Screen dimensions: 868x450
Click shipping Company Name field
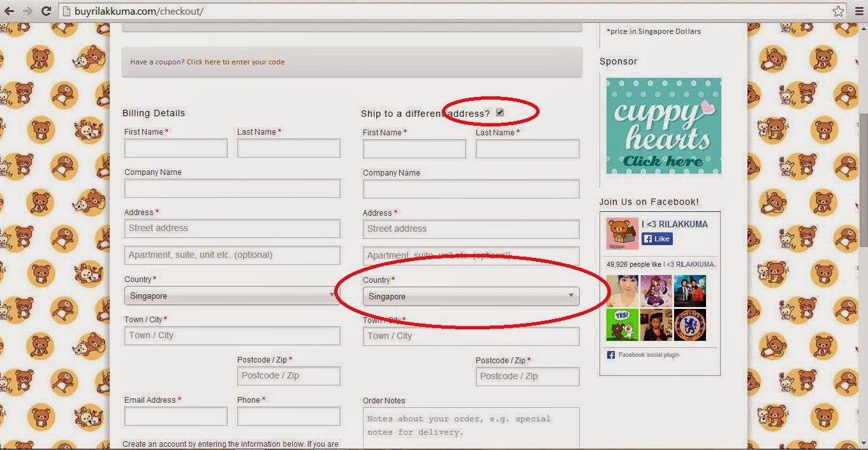coord(471,189)
